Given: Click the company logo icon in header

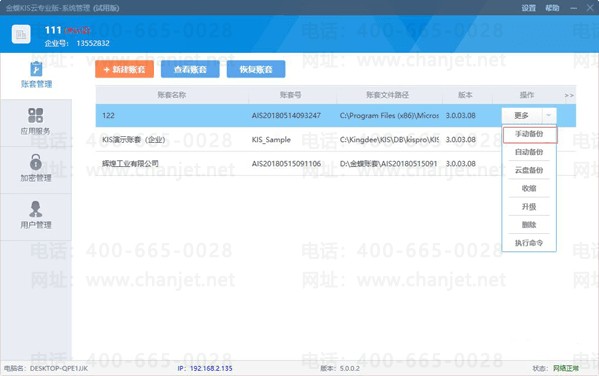Looking at the screenshot, I should point(21,35).
